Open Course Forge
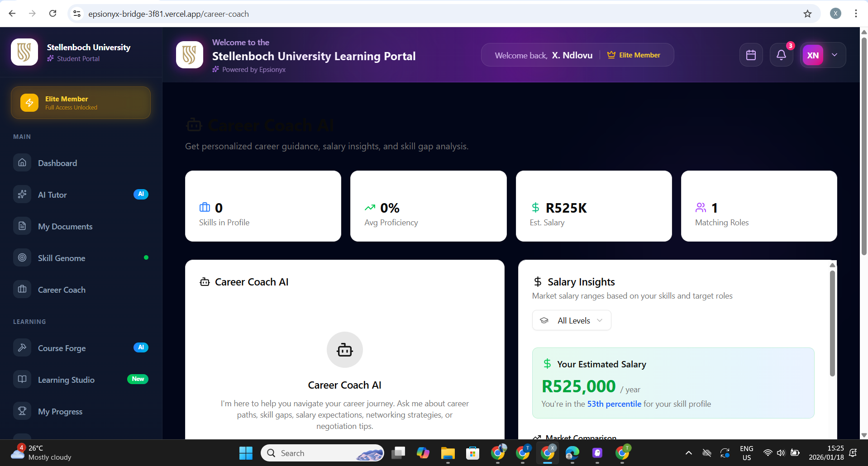Viewport: 868px width, 466px height. (81, 348)
